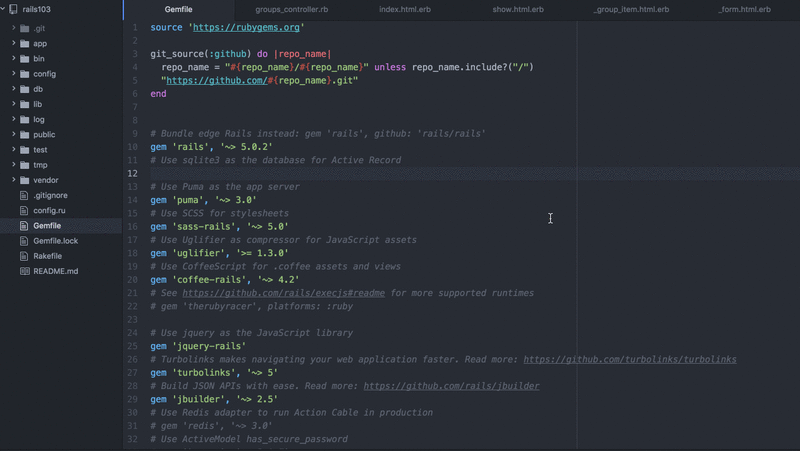Switch to the _group_item.html.erb tab

(631, 9)
